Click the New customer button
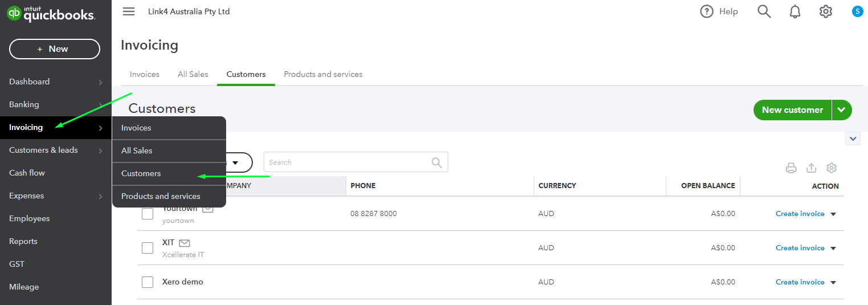868x305 pixels. click(x=792, y=110)
